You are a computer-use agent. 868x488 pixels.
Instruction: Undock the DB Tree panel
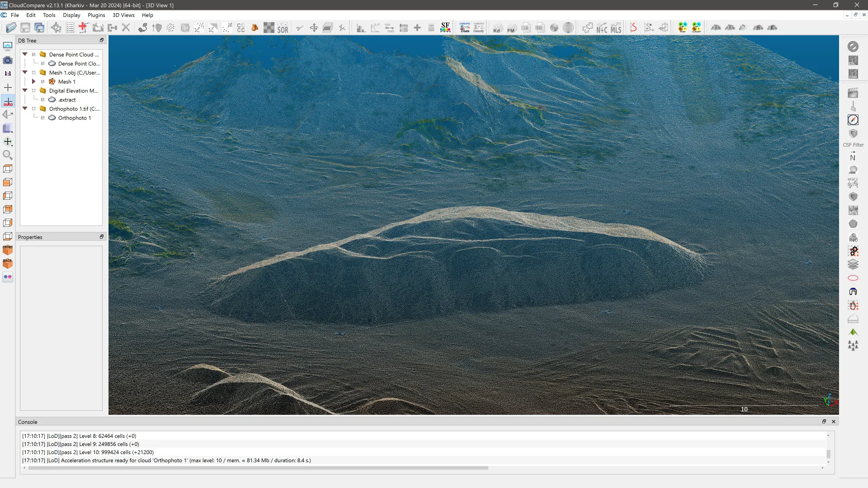click(102, 40)
